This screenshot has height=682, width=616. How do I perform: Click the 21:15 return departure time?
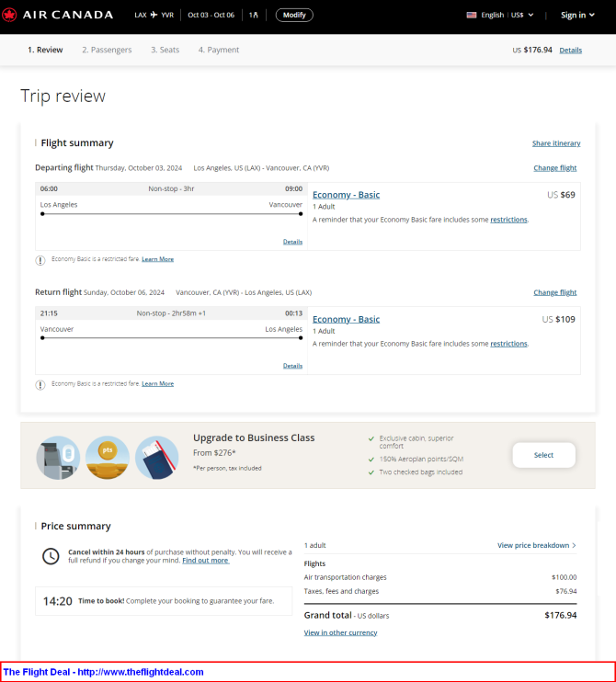tap(49, 313)
